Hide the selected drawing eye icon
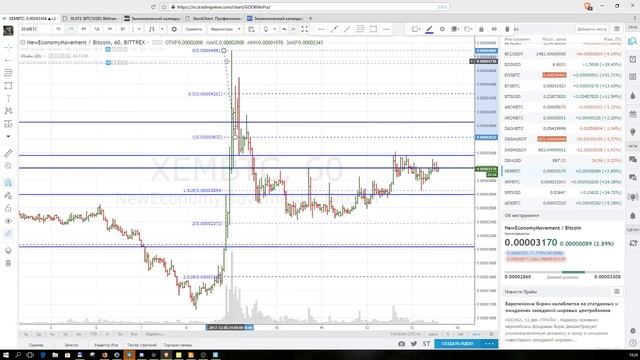Viewport: 640px width, 360px height. 494,29
